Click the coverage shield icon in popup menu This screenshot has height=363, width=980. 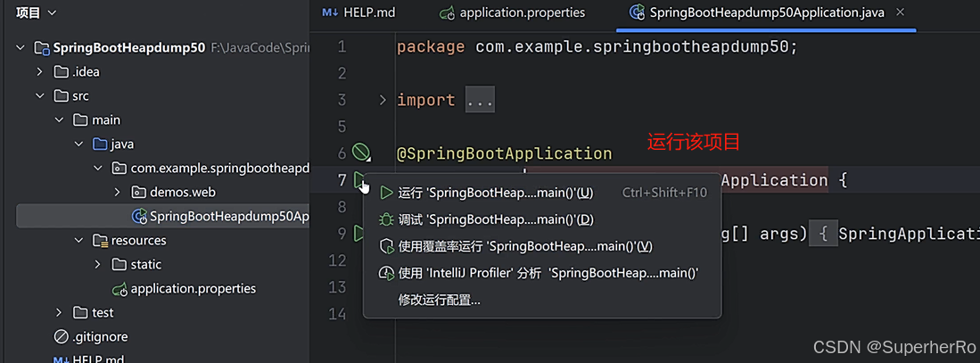click(x=386, y=247)
